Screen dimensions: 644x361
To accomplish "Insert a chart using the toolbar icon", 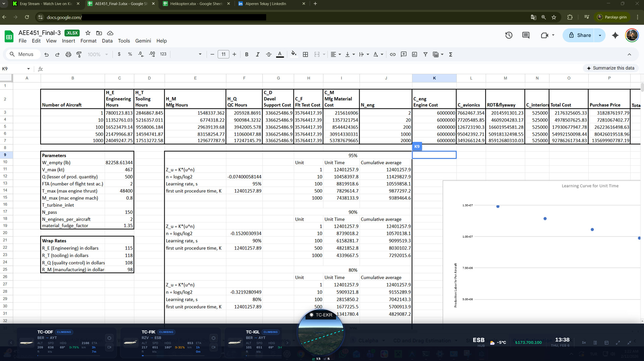I will click(415, 54).
